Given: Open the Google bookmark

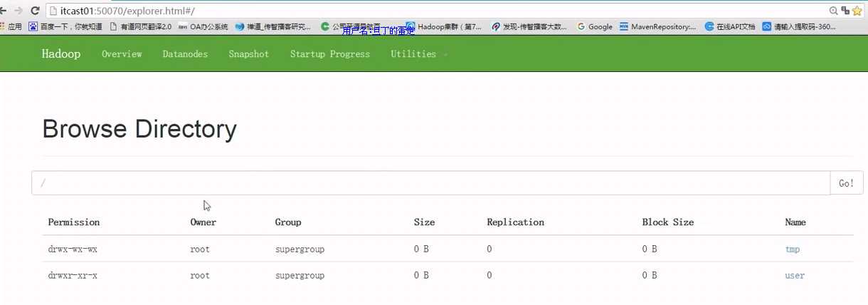Looking at the screenshot, I should [x=595, y=26].
